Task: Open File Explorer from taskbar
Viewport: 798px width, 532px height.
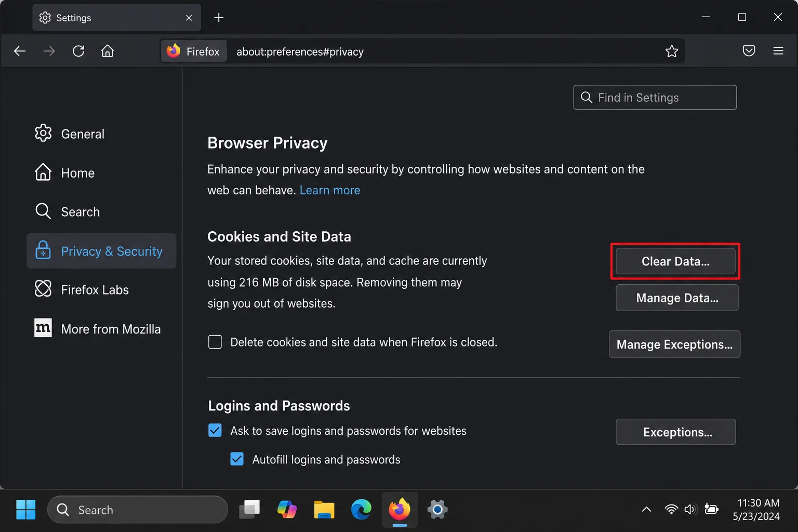Action: coord(324,510)
